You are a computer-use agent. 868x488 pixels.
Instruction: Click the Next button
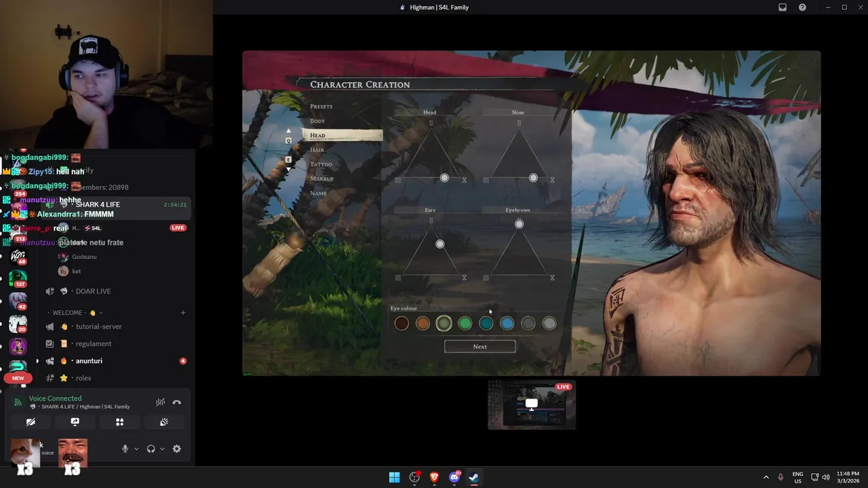[x=480, y=346]
